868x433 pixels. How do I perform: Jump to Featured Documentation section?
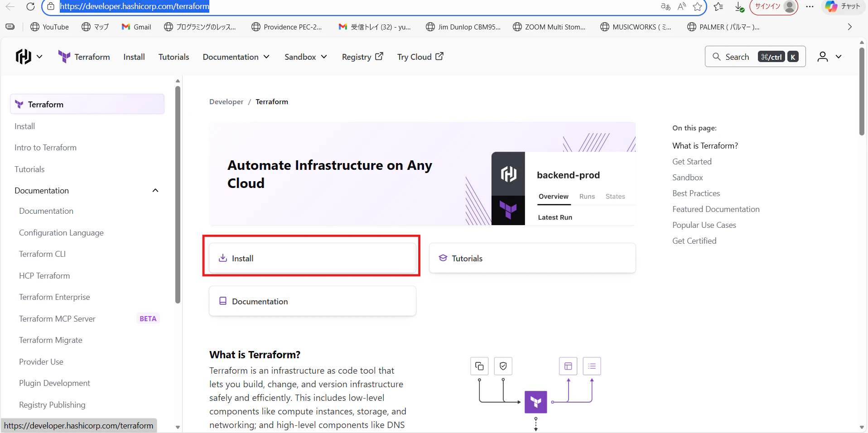click(x=716, y=209)
